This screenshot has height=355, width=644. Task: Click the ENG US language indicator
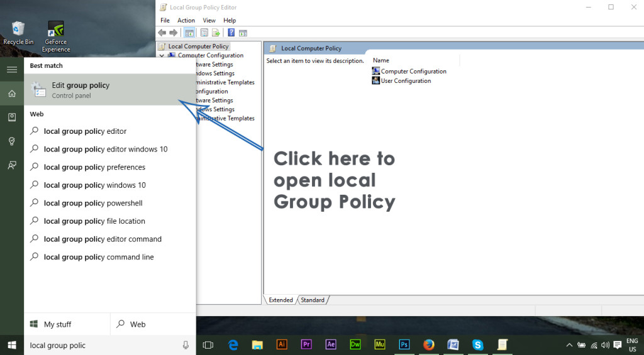click(632, 345)
